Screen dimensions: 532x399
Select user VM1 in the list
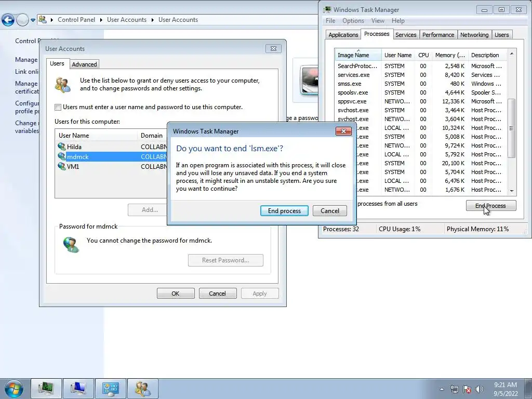coord(111,166)
